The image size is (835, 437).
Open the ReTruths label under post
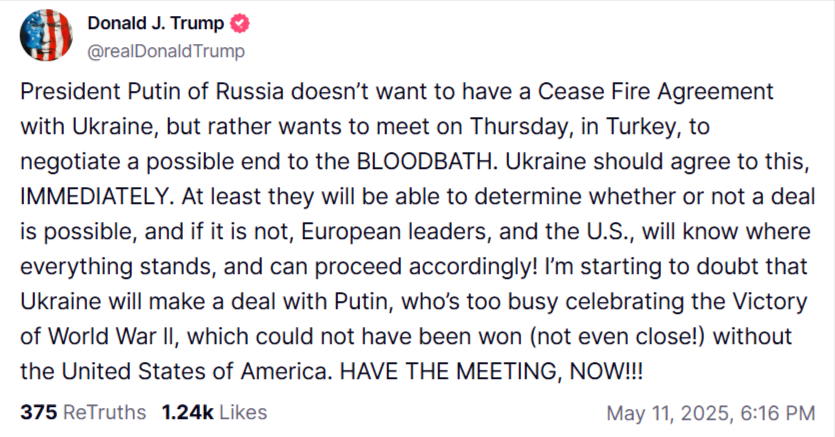104,413
